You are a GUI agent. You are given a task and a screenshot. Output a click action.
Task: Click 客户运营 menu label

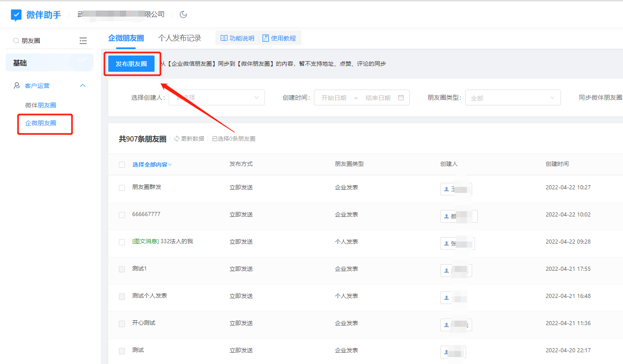pos(37,86)
